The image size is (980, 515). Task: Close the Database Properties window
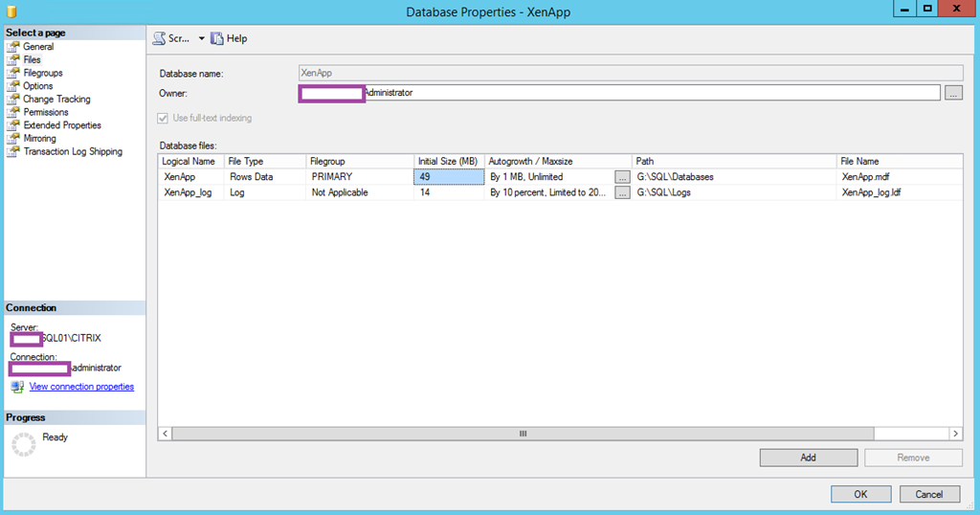point(956,9)
